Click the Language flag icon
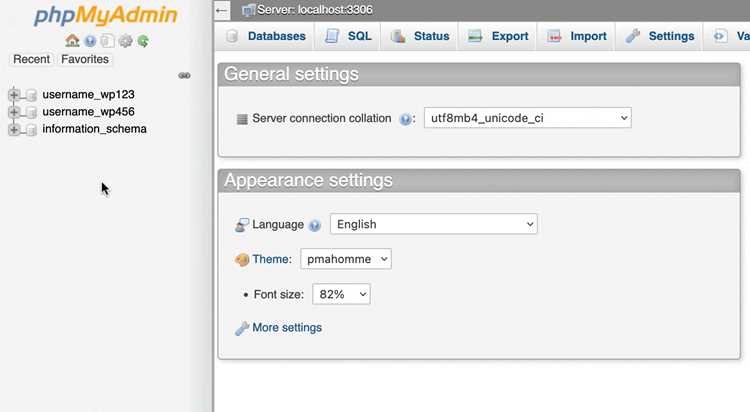 (242, 225)
